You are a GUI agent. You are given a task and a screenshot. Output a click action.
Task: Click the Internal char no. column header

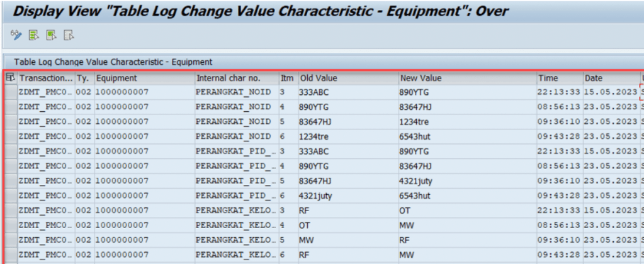point(235,79)
